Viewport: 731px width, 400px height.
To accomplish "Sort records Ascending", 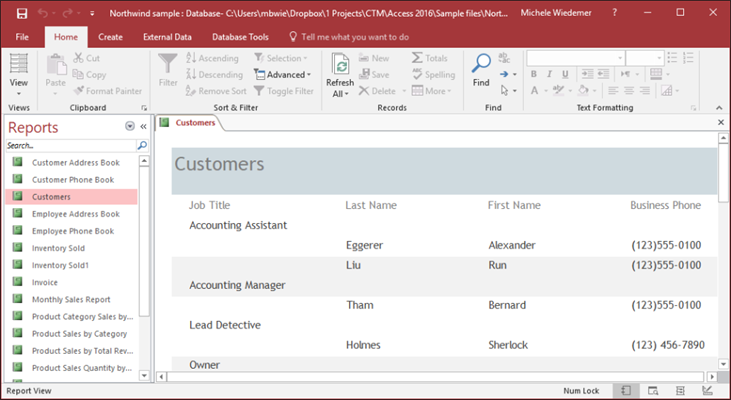I will [x=212, y=58].
